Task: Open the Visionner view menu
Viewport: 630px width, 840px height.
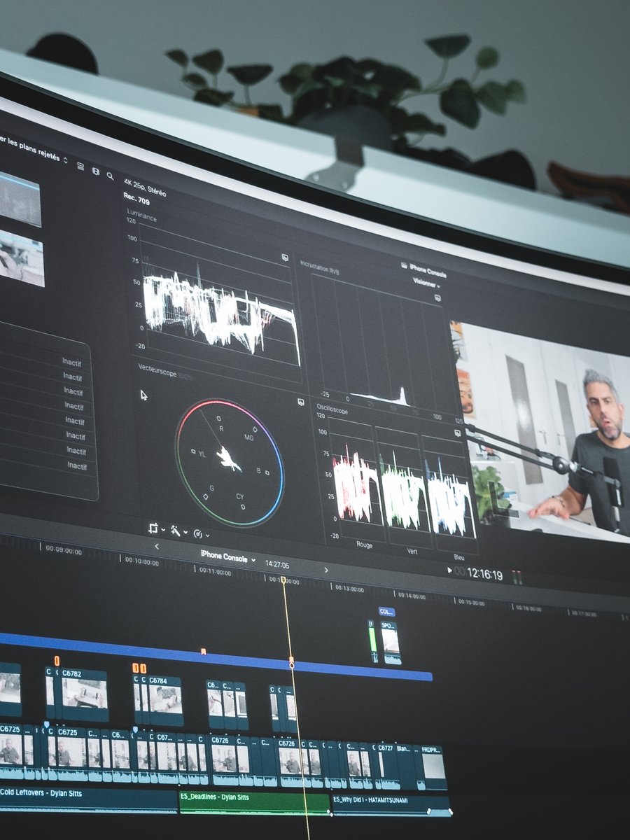Action: [x=426, y=283]
